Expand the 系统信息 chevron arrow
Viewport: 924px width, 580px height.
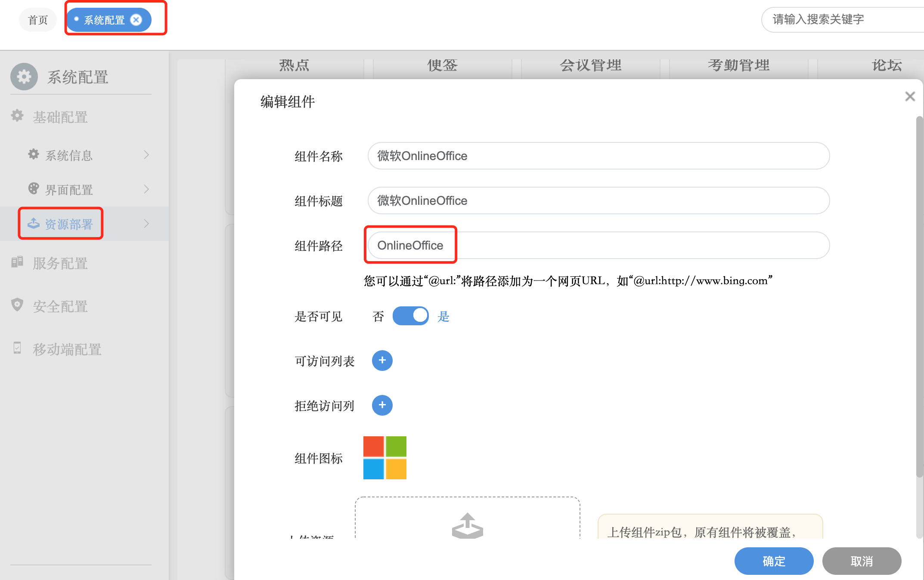(146, 154)
